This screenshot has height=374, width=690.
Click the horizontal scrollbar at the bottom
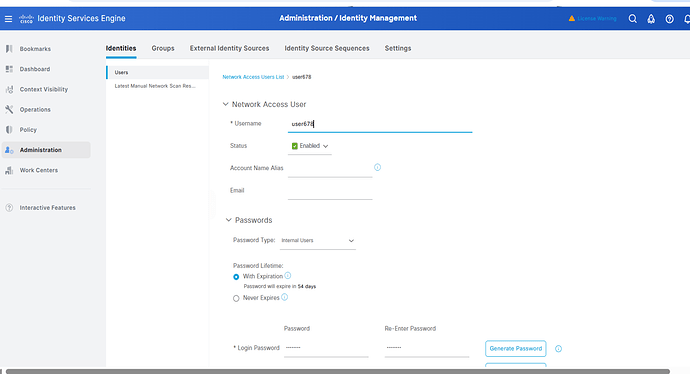coord(338,372)
